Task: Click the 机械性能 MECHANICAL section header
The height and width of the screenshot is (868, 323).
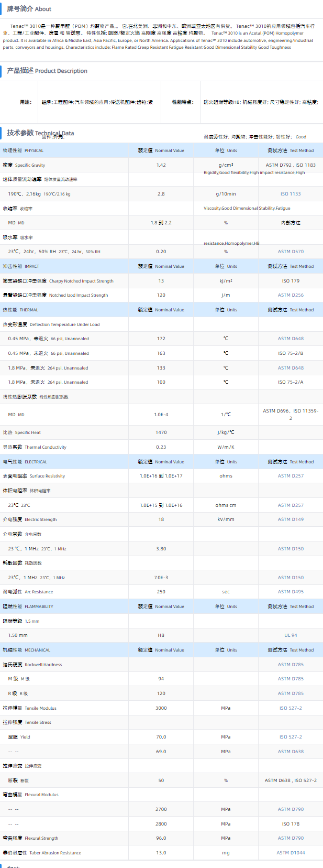Action: click(x=27, y=650)
